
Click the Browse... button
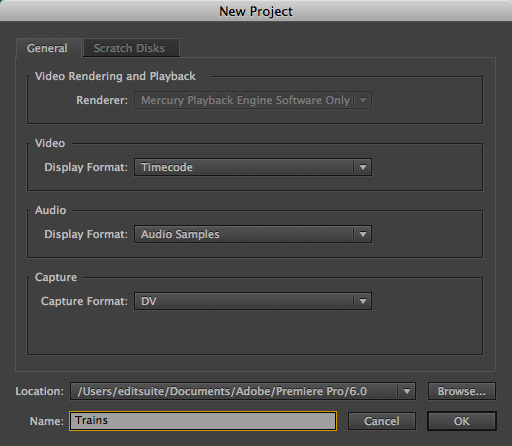(x=462, y=391)
